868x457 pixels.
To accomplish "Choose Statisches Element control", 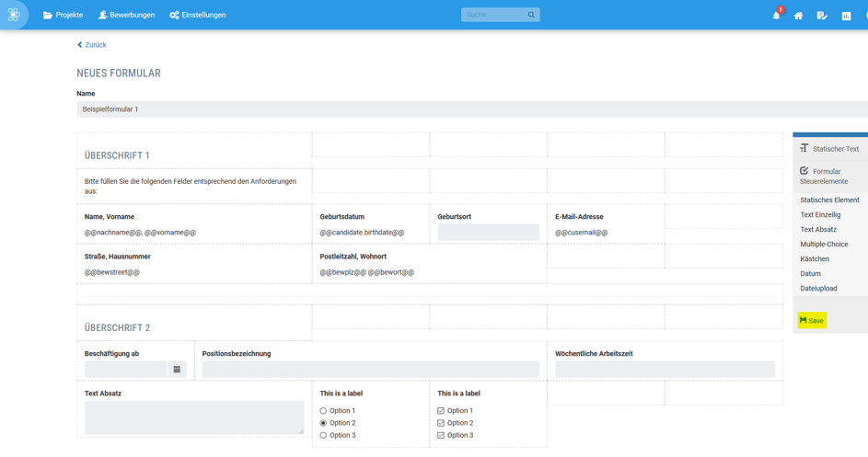I will pos(830,200).
